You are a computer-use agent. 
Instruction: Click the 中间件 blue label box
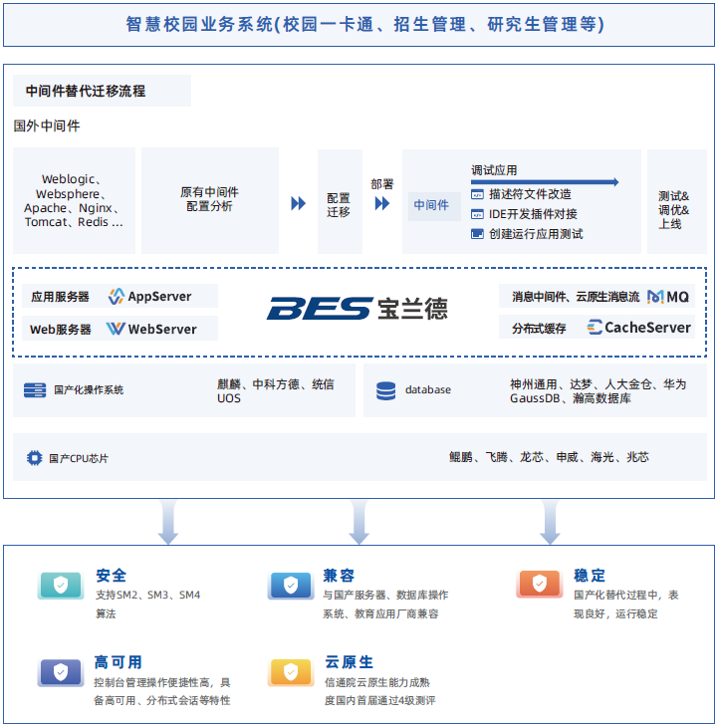434,206
